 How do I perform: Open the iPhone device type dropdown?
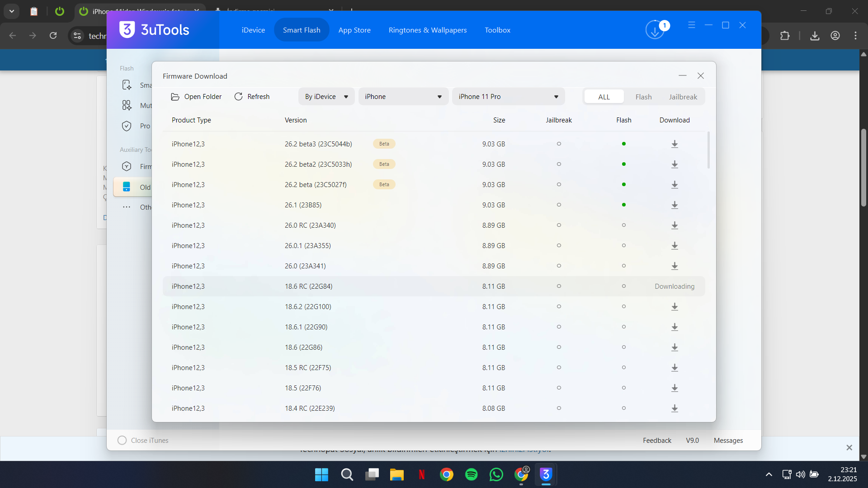(x=403, y=97)
